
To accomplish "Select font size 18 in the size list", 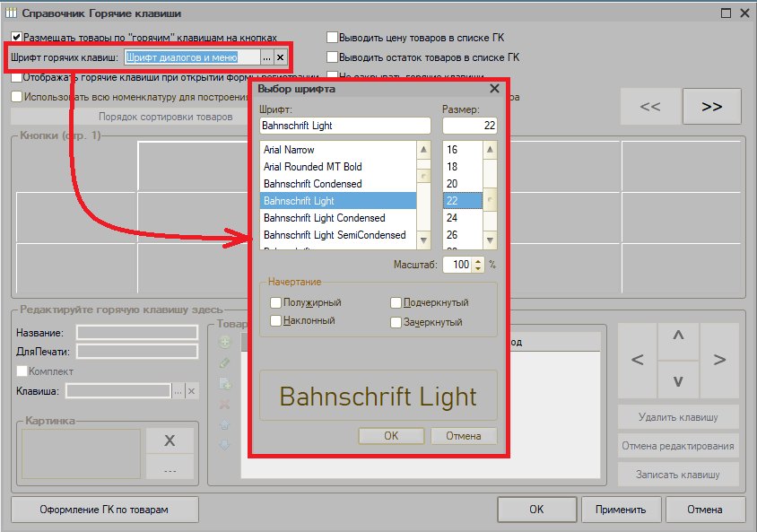I will (x=463, y=167).
